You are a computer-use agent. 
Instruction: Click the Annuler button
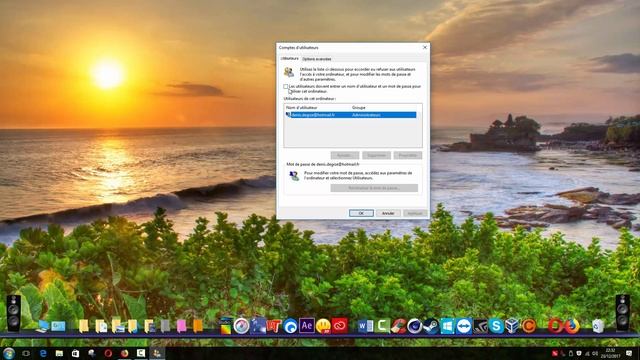[x=388, y=213]
